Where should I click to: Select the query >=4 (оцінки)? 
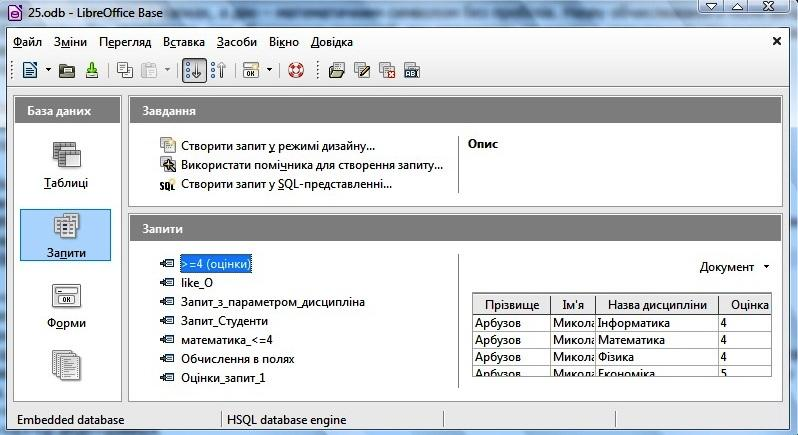point(216,264)
